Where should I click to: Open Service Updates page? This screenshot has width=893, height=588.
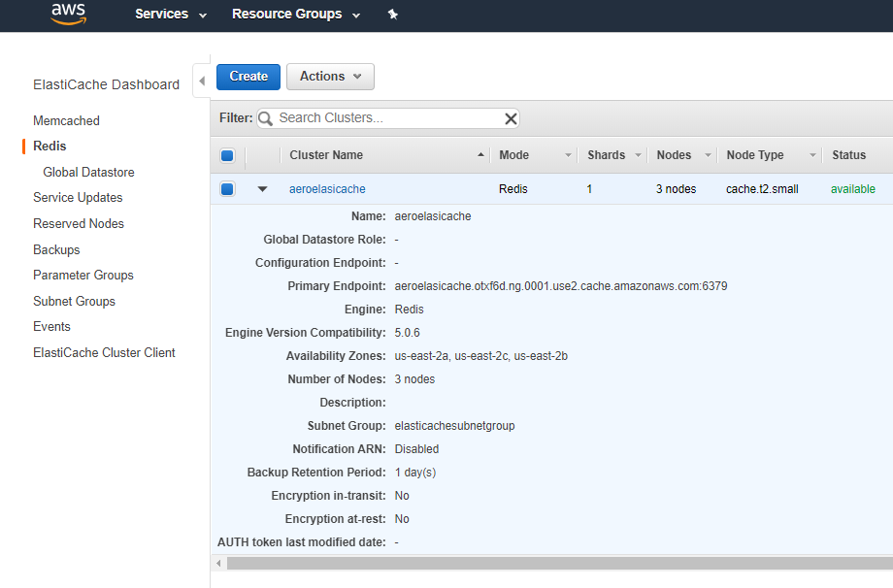click(x=78, y=198)
